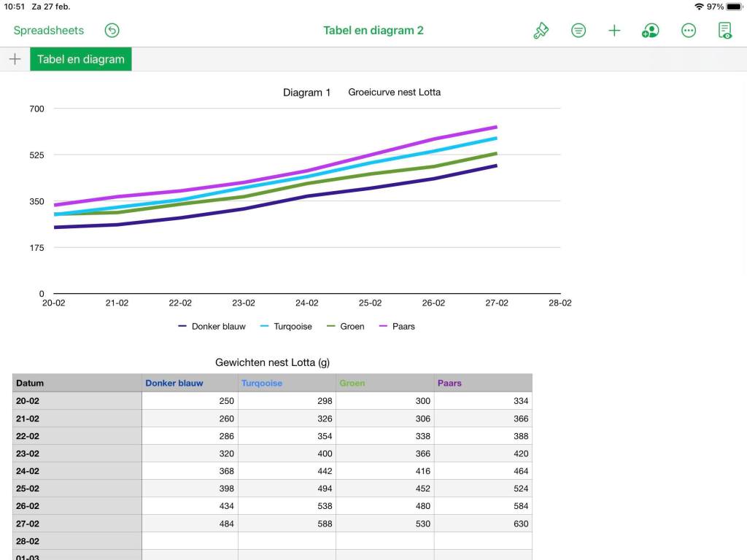Tap the reading view document icon
747x560 pixels.
pyautogui.click(x=724, y=31)
